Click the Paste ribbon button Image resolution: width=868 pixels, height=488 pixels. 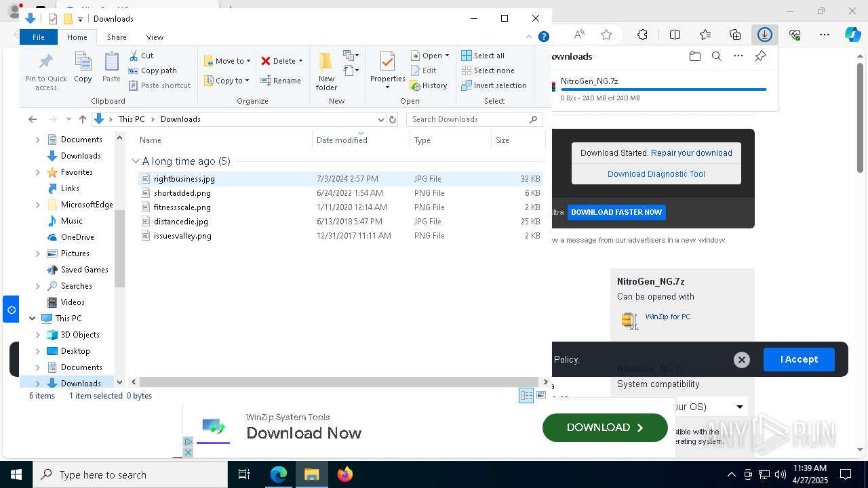[111, 67]
